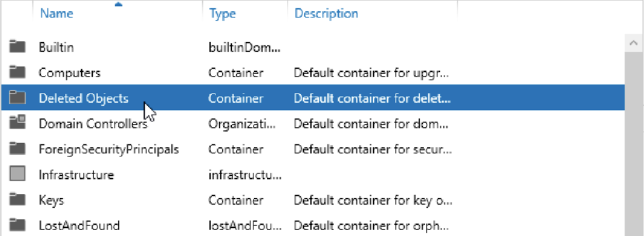
Task: Sort the list by the Name column header
Action: pyautogui.click(x=57, y=14)
